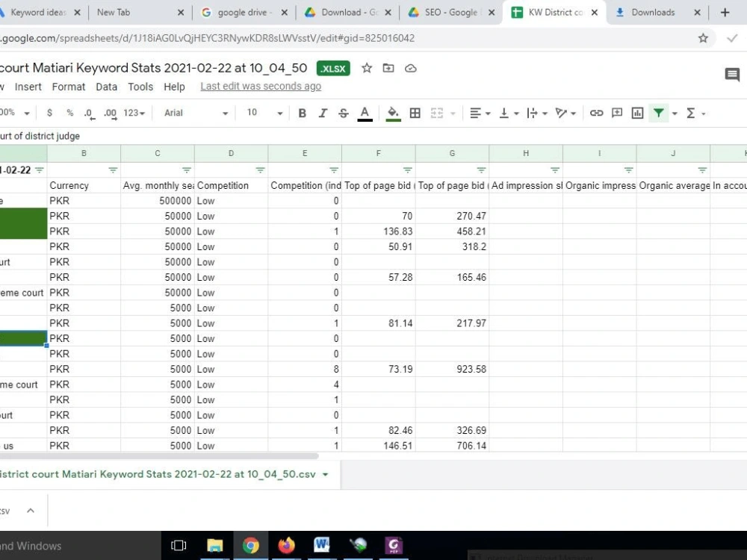Select cell with value 500000
The image size is (747, 560).
[158, 200]
